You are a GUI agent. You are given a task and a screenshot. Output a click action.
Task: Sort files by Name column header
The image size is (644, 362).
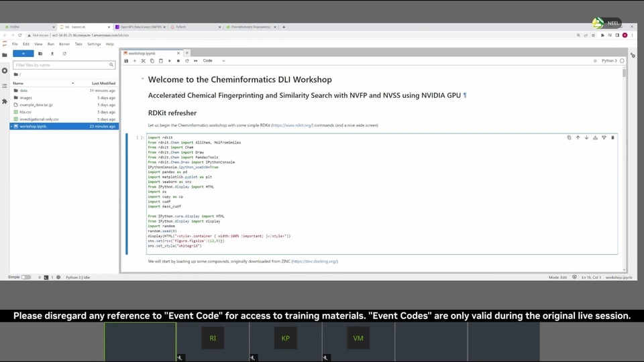[43, 83]
